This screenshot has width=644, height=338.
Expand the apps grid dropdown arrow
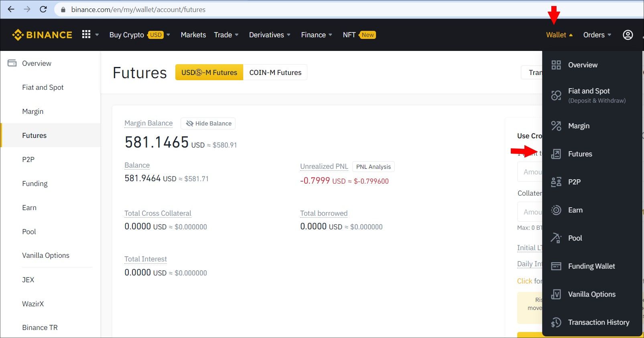[x=97, y=35]
